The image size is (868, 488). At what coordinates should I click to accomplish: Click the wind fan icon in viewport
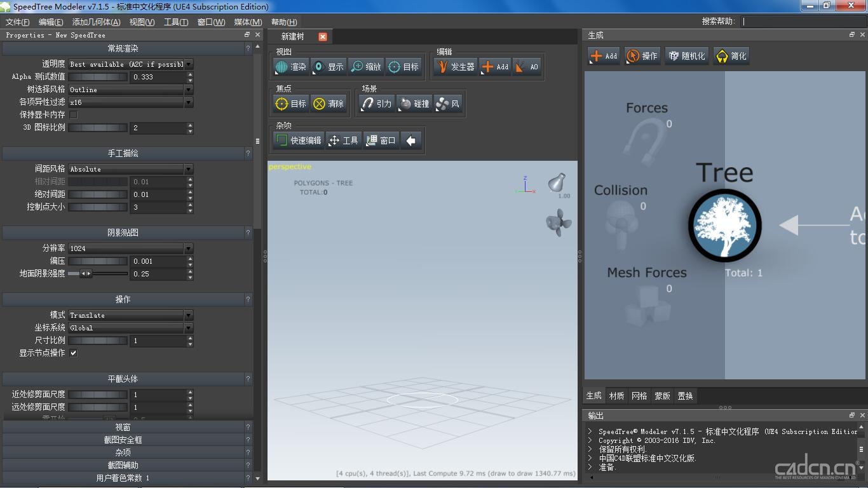pos(559,223)
